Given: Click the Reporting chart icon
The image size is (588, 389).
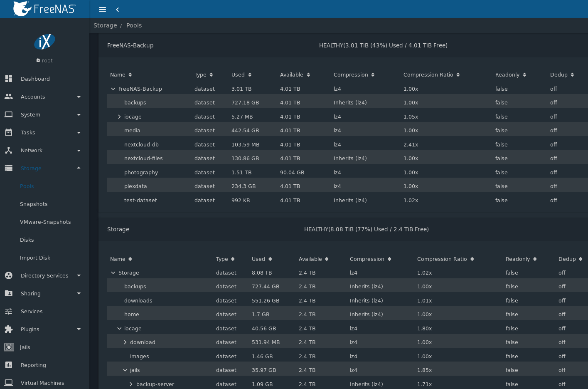Looking at the screenshot, I should pyautogui.click(x=9, y=365).
